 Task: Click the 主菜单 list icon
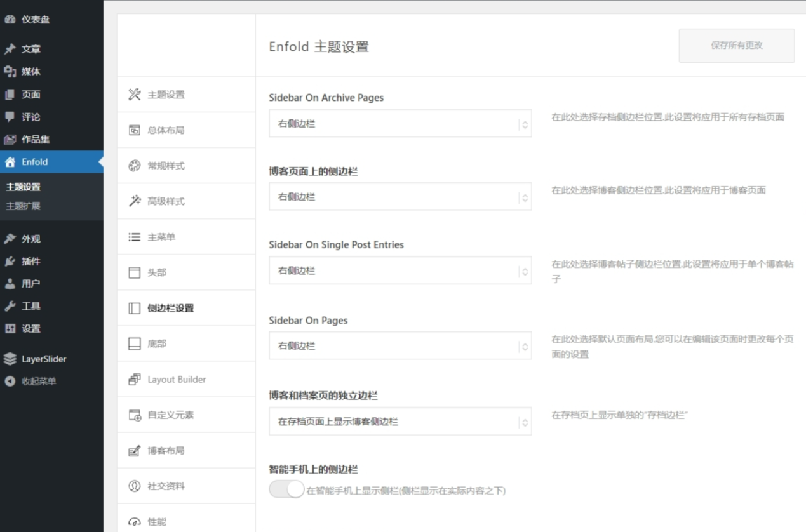click(x=135, y=237)
